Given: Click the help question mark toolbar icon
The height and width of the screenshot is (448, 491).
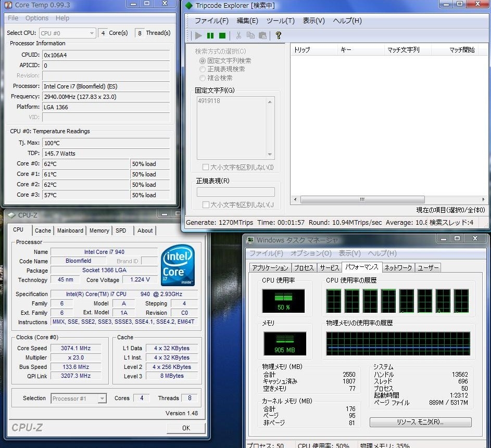Looking at the screenshot, I should point(279,35).
